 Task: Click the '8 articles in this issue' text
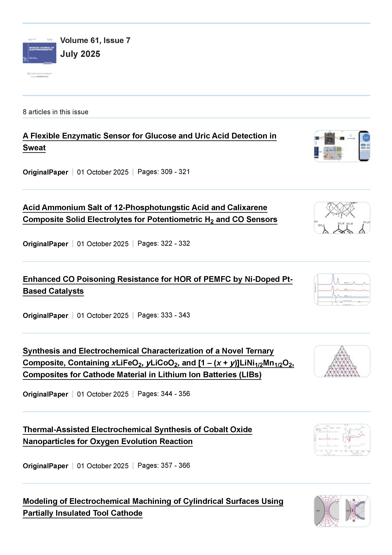click(x=56, y=112)
